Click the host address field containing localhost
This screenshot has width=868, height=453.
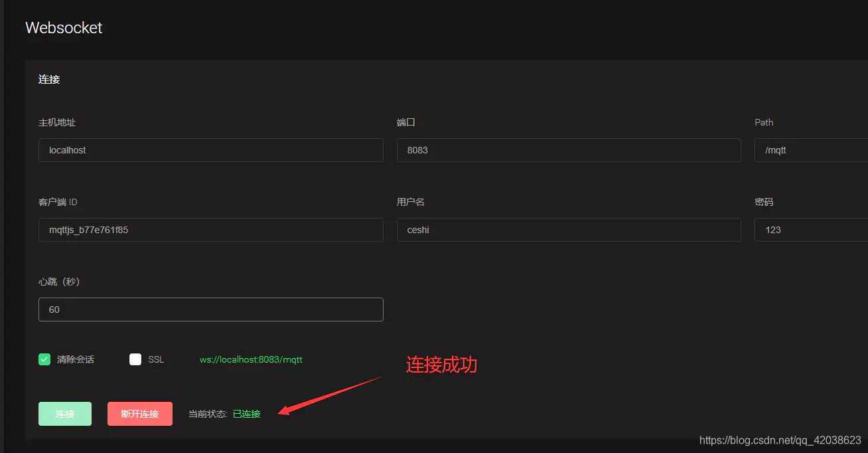click(210, 150)
